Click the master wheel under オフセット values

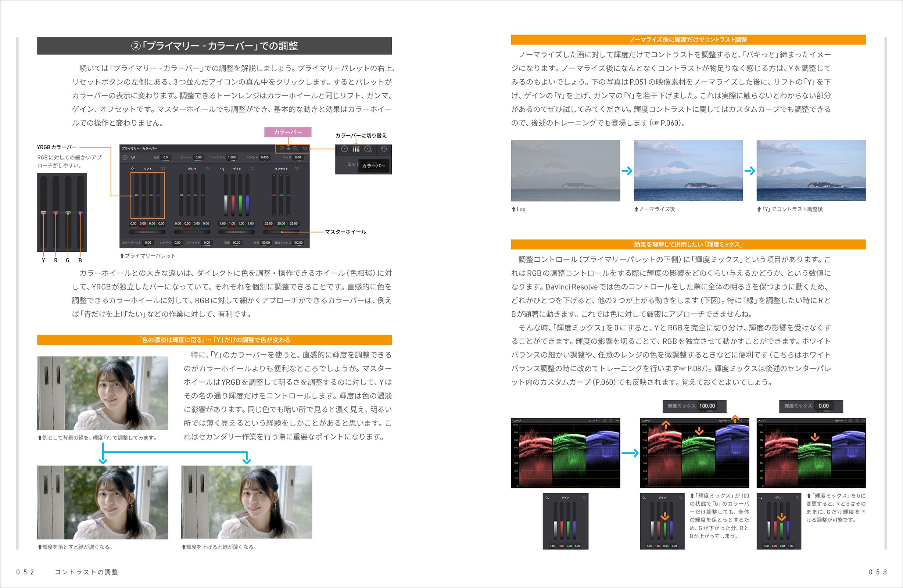[282, 232]
